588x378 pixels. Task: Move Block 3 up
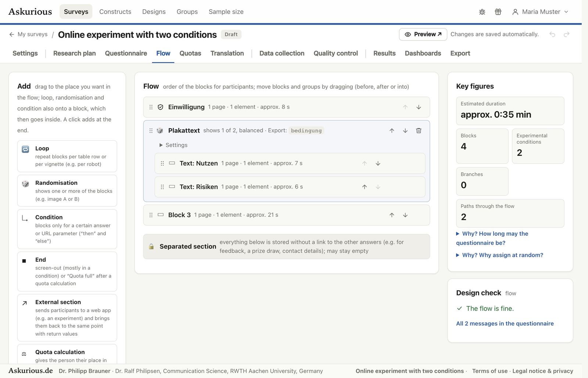pyautogui.click(x=392, y=215)
